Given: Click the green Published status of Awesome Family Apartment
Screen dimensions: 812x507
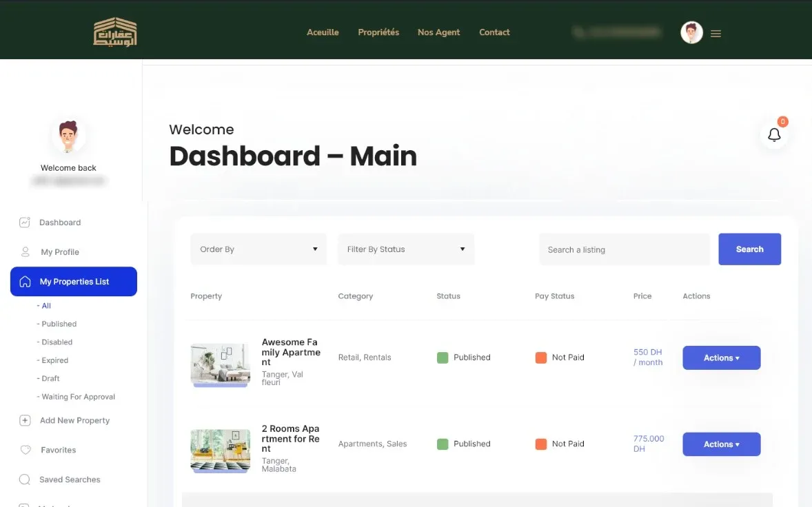Looking at the screenshot, I should coord(463,358).
